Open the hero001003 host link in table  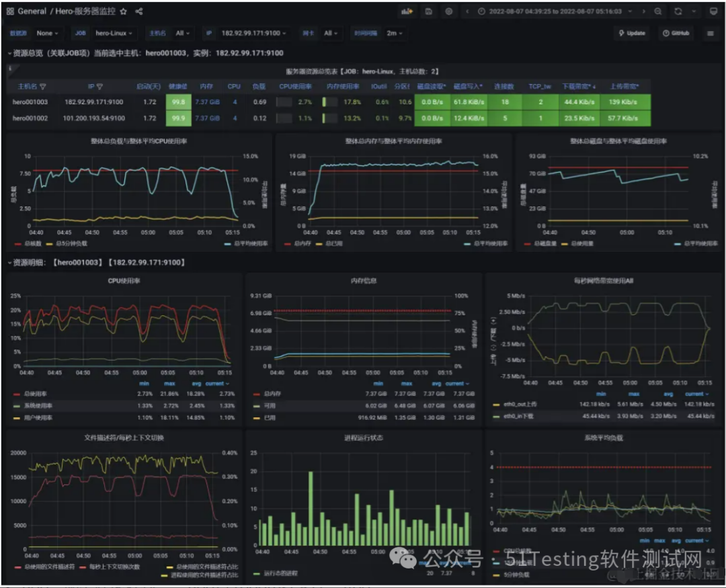click(30, 102)
